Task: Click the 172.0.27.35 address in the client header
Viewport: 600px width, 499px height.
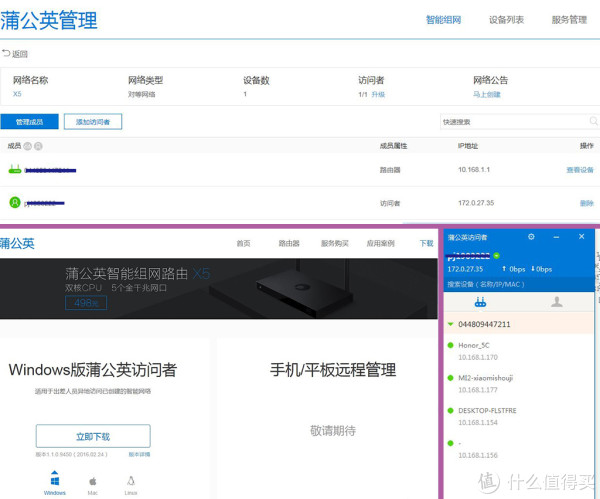Action: point(465,269)
